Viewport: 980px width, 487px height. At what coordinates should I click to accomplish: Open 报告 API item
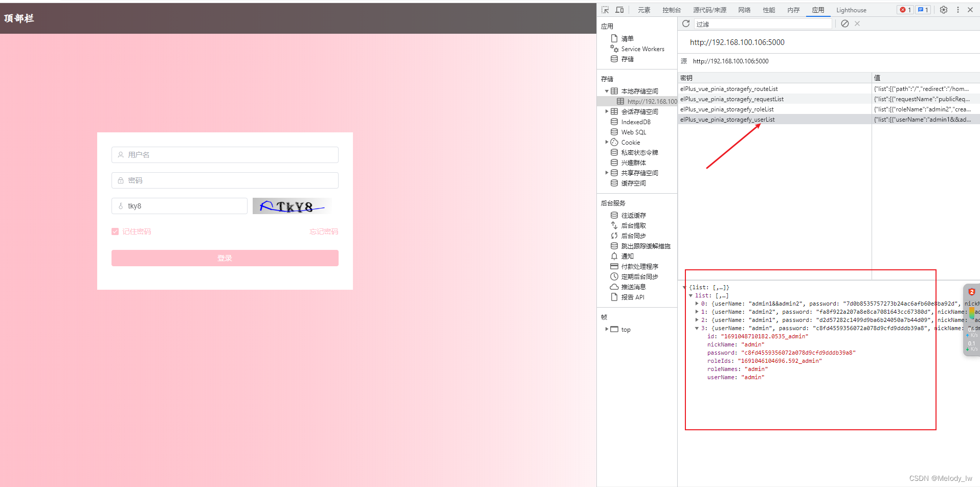(633, 297)
